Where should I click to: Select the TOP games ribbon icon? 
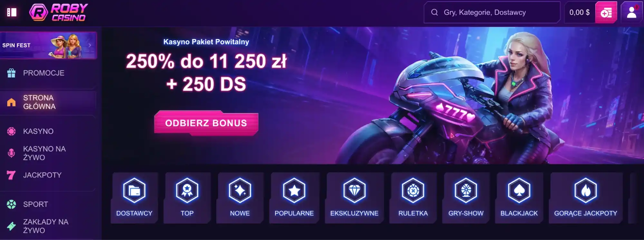pyautogui.click(x=187, y=198)
